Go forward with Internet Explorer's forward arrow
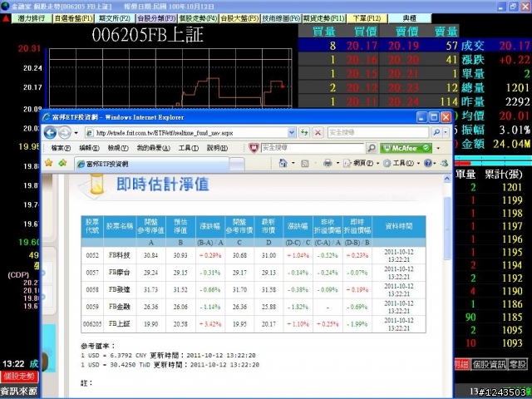 (65, 132)
